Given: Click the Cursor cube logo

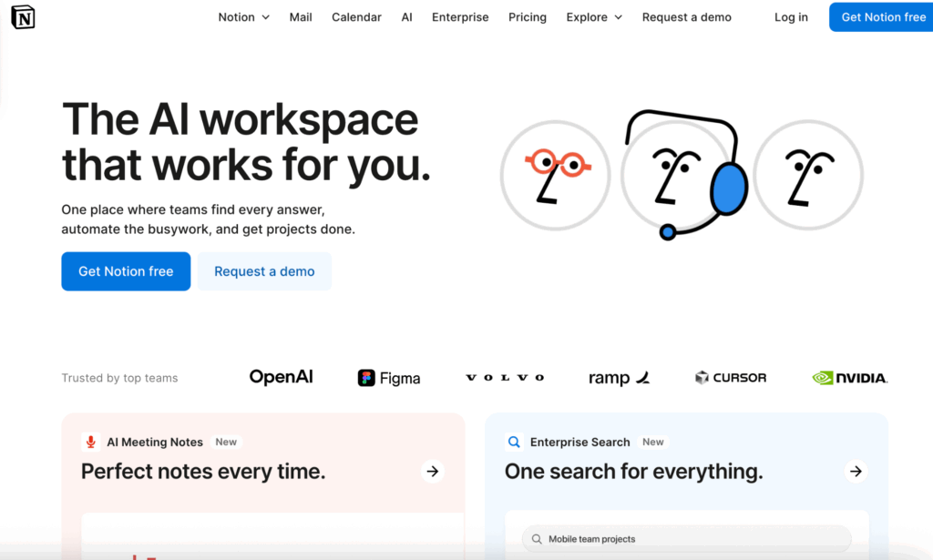Looking at the screenshot, I should coord(702,378).
